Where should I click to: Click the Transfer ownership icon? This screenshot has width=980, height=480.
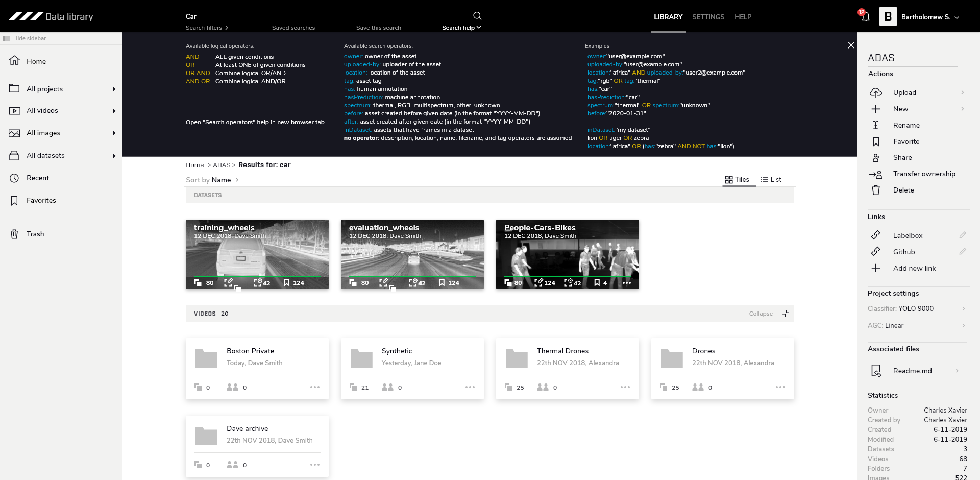tap(876, 174)
